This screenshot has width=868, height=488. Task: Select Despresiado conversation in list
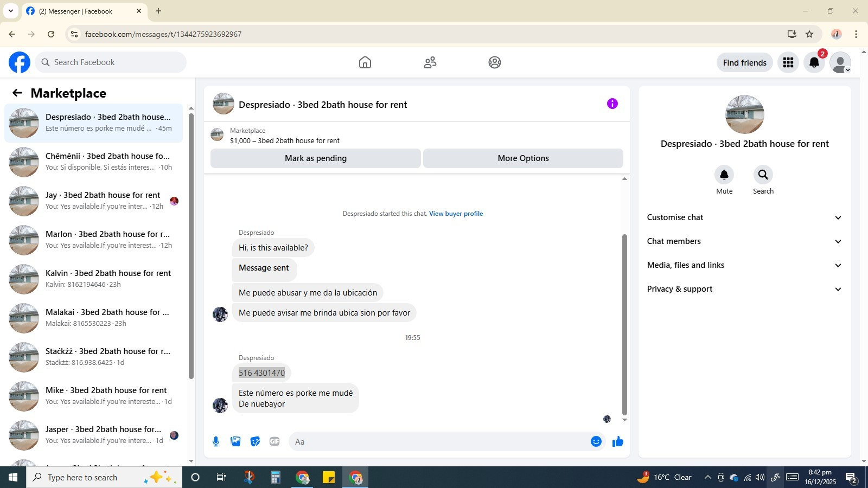point(93,123)
